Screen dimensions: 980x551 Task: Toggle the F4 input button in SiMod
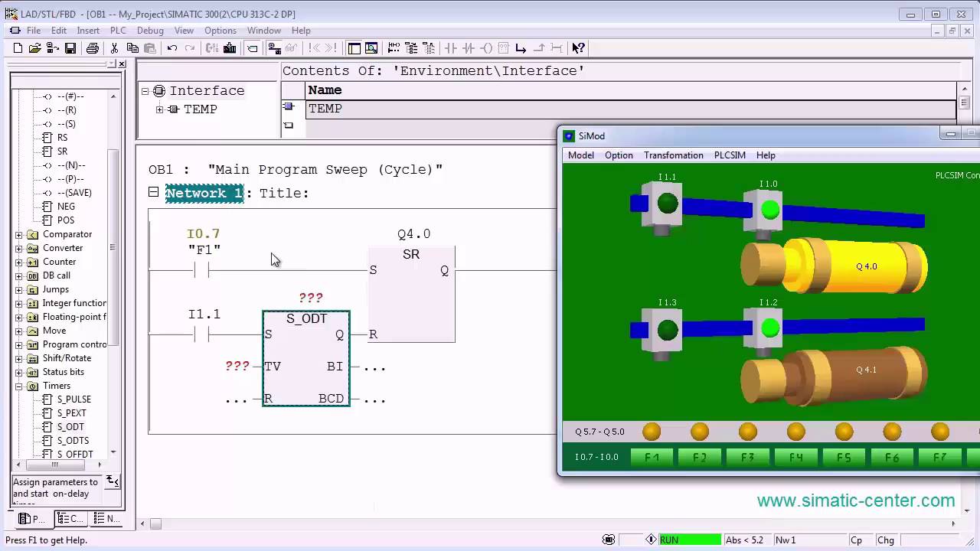tap(796, 458)
